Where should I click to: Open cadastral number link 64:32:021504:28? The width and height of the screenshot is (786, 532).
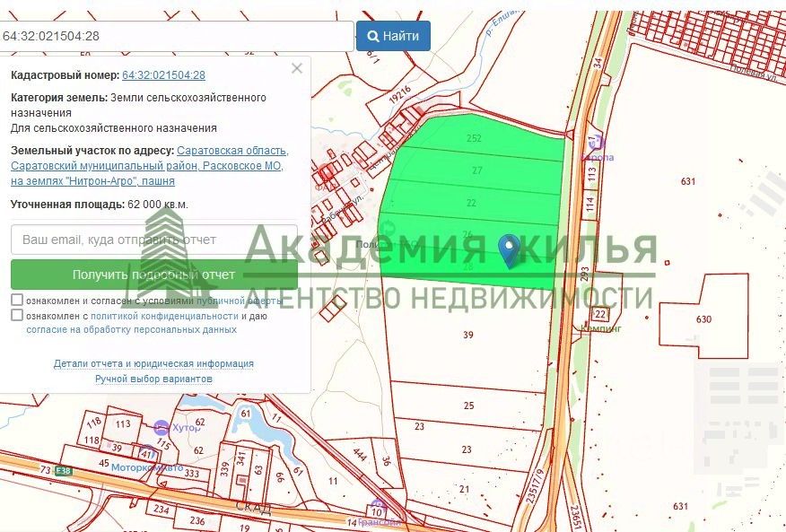(x=163, y=75)
